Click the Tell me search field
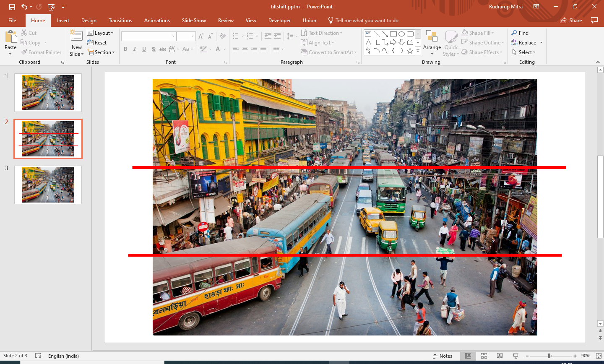This screenshot has height=364, width=604. pos(363,20)
